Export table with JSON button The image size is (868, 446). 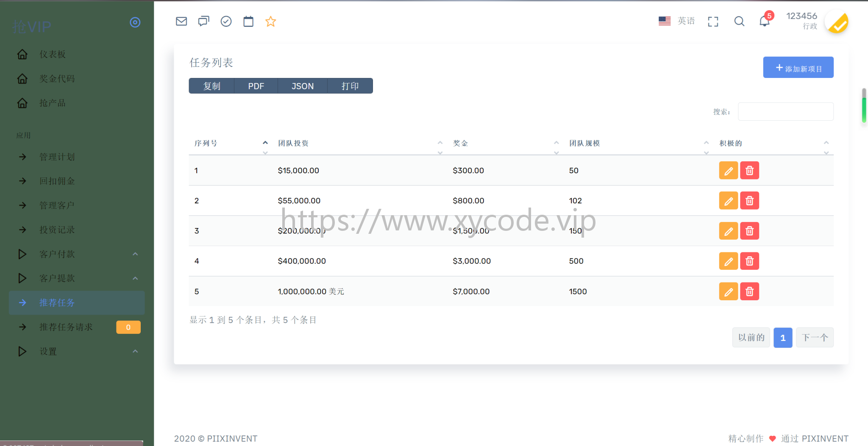[303, 86]
